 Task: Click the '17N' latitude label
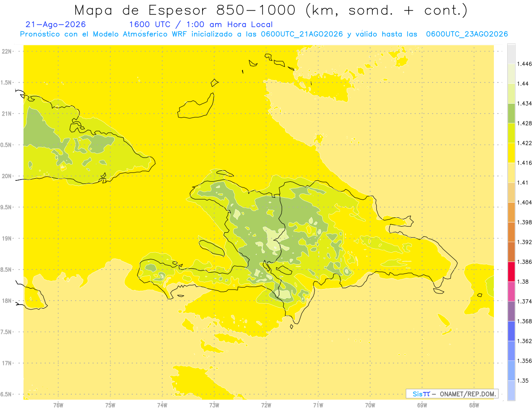(7, 363)
